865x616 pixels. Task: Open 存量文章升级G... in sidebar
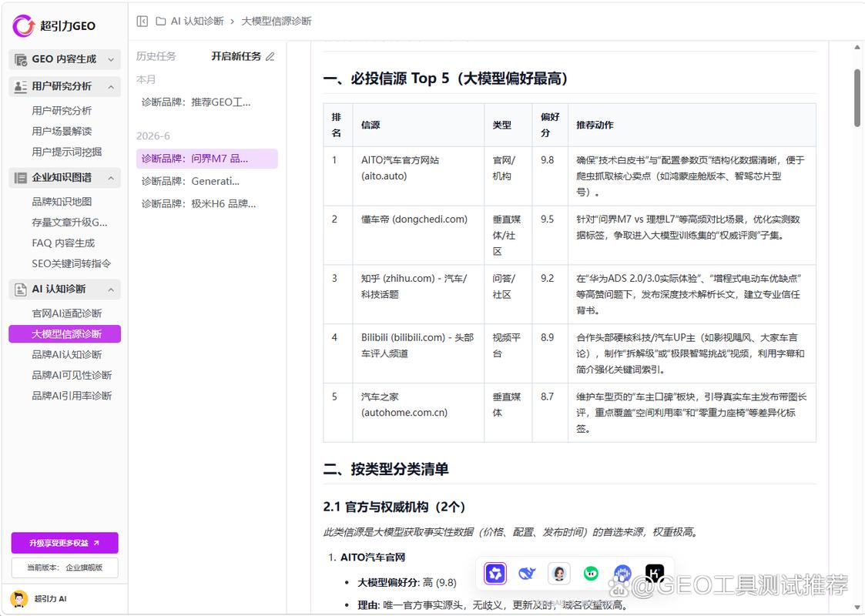pos(69,223)
